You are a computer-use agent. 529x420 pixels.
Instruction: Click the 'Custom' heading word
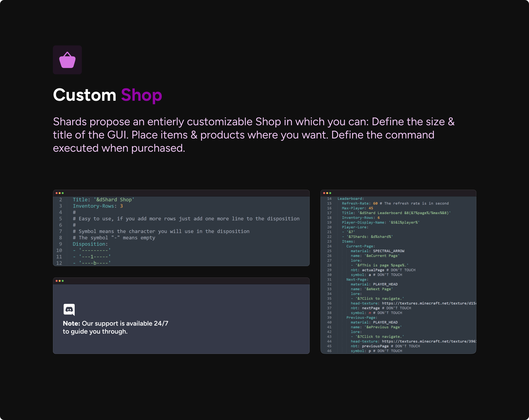click(85, 95)
